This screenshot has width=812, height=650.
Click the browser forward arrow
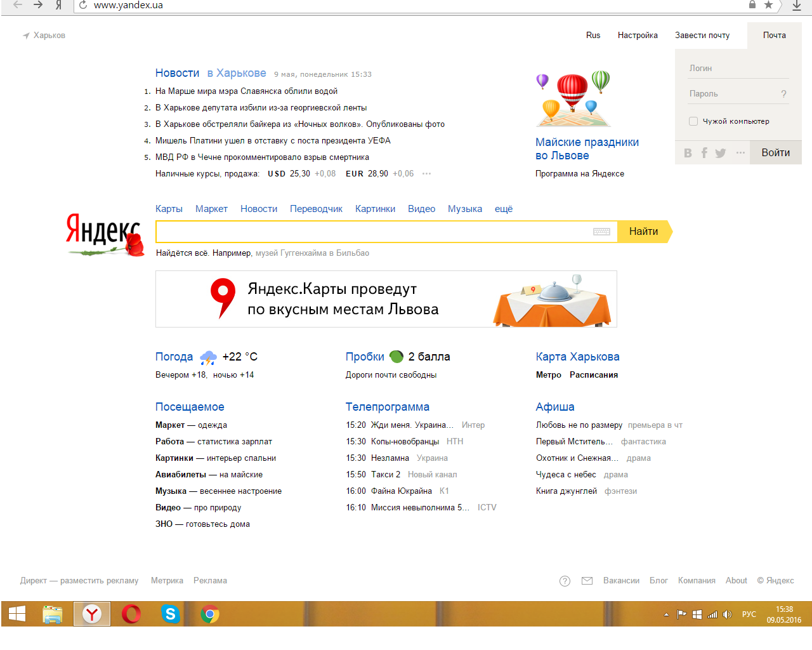(x=38, y=5)
